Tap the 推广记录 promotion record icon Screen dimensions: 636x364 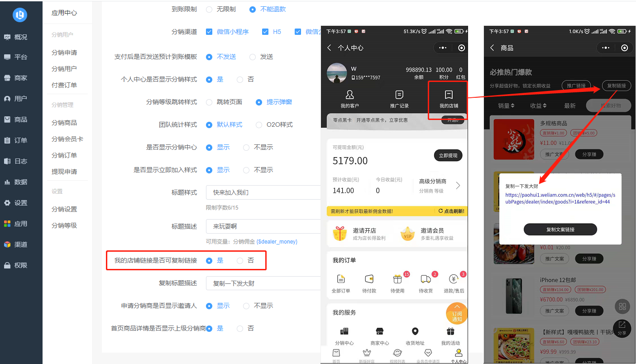coord(399,95)
